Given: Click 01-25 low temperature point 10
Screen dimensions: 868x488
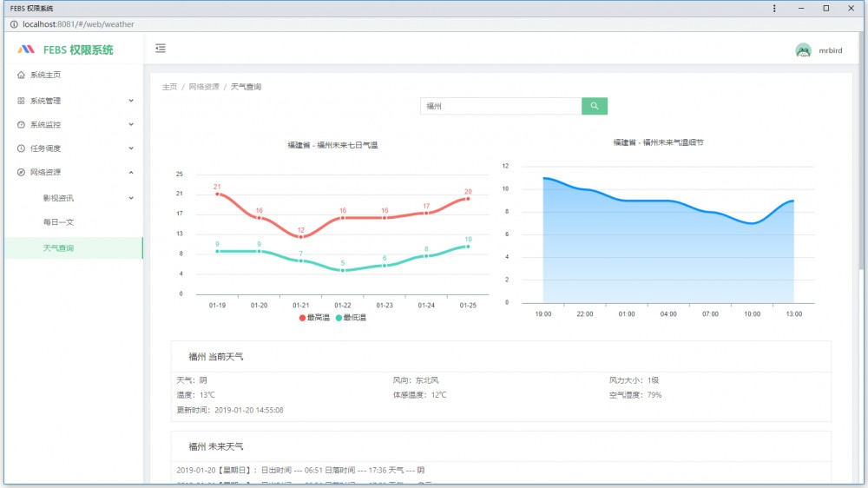Looking at the screenshot, I should pos(468,247).
